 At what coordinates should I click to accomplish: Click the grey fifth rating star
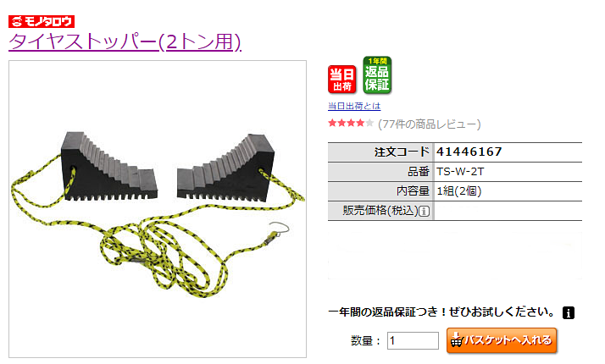[x=369, y=124]
